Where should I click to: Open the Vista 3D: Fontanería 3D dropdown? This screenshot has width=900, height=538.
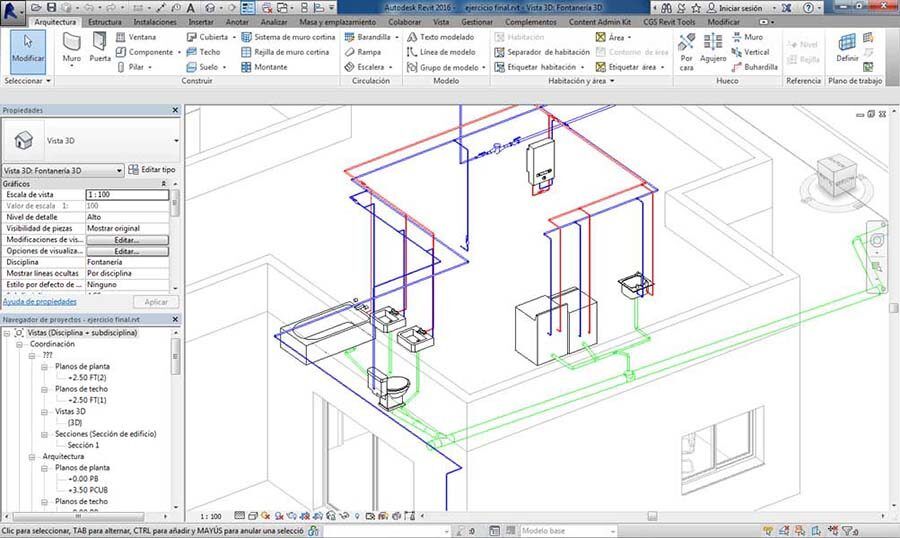tap(119, 171)
